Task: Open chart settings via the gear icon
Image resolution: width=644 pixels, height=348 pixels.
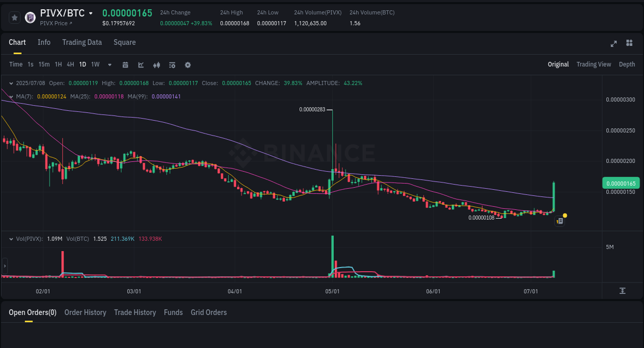Action: click(187, 64)
